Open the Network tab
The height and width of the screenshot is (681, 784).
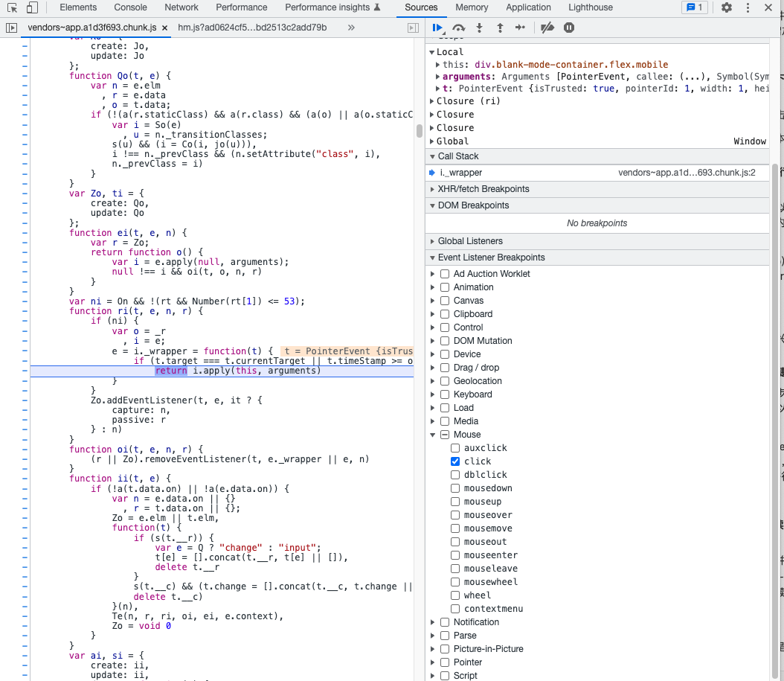coord(181,7)
